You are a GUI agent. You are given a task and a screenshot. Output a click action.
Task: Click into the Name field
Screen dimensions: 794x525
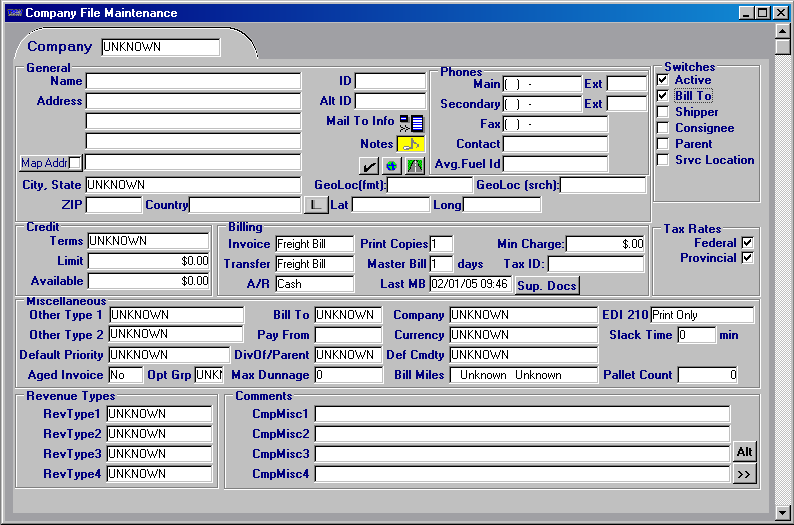(x=193, y=81)
